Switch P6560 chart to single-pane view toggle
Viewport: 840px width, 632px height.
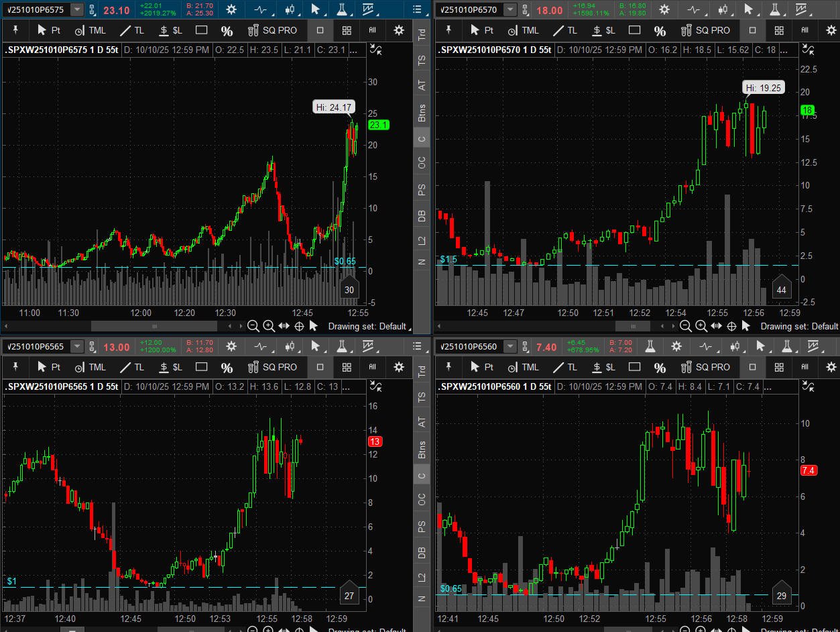[752, 367]
